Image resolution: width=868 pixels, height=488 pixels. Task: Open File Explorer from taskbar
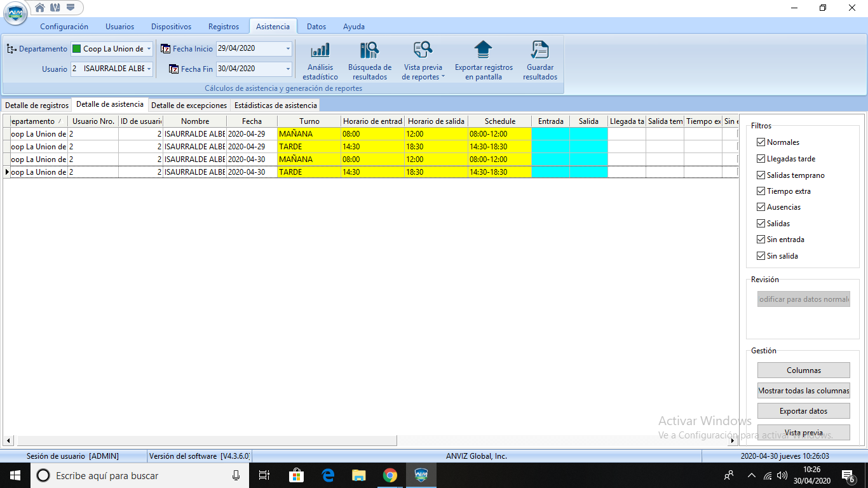[359, 475]
